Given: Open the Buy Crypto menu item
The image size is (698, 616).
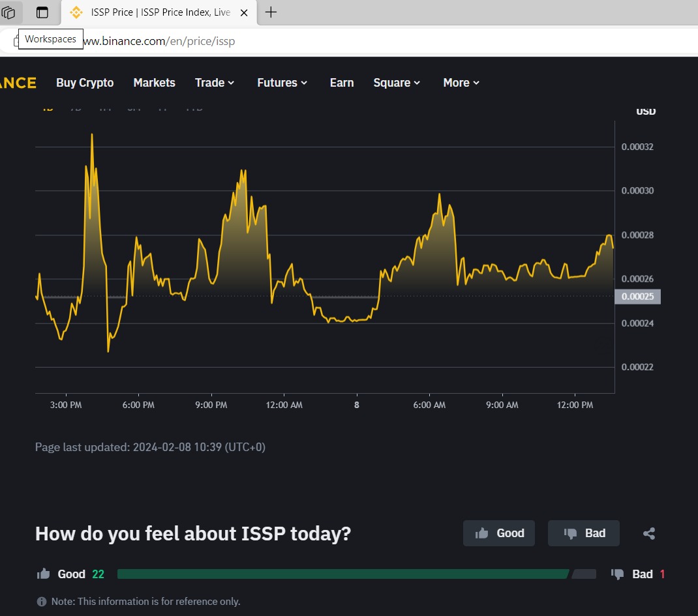Looking at the screenshot, I should (x=85, y=83).
